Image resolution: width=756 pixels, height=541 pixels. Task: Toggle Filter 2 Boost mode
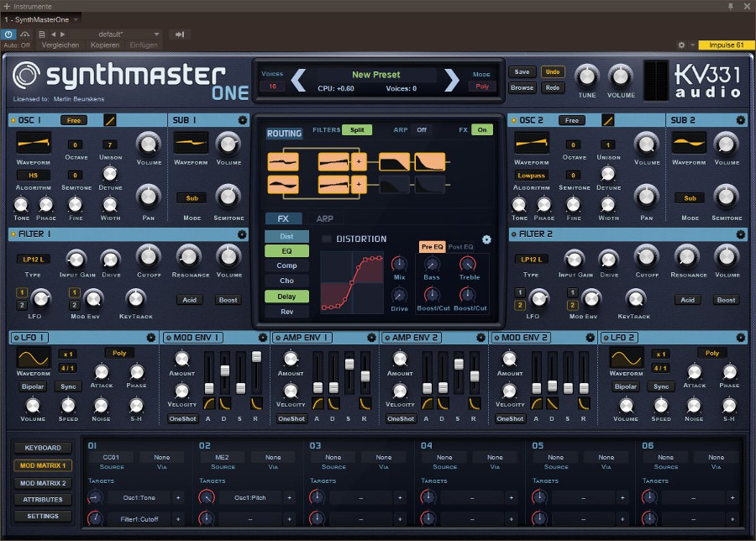[726, 300]
